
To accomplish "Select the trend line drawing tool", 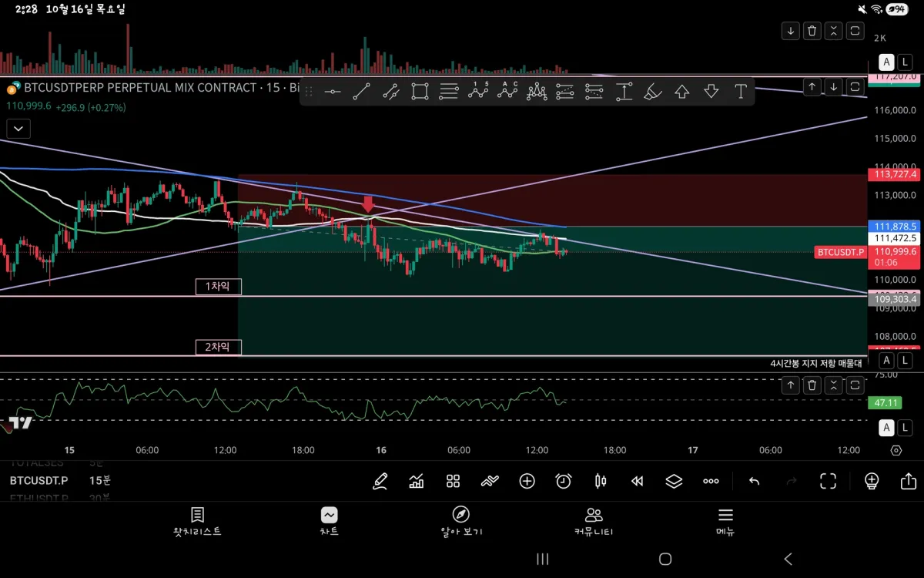I will click(361, 92).
